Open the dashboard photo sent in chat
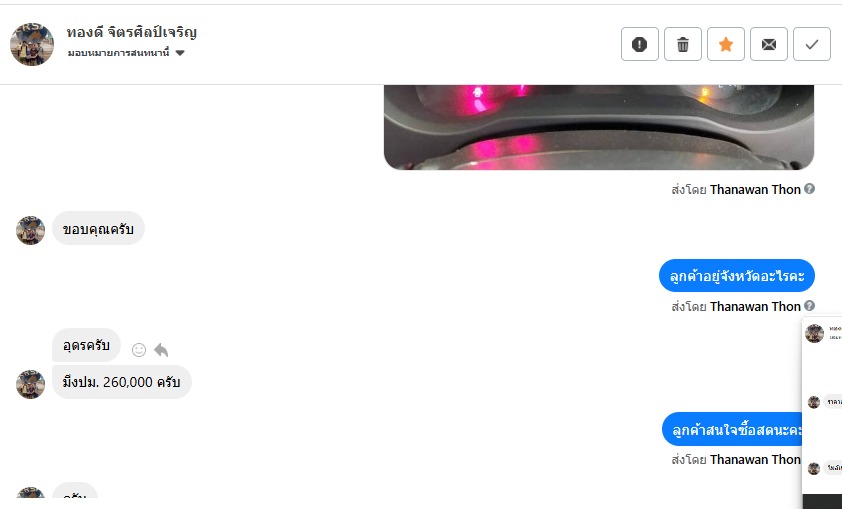Viewport: 842px width, 509px height. (x=599, y=127)
